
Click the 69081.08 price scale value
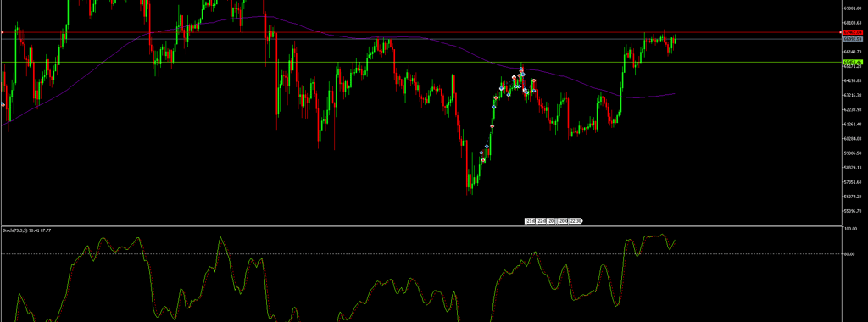pyautogui.click(x=853, y=8)
